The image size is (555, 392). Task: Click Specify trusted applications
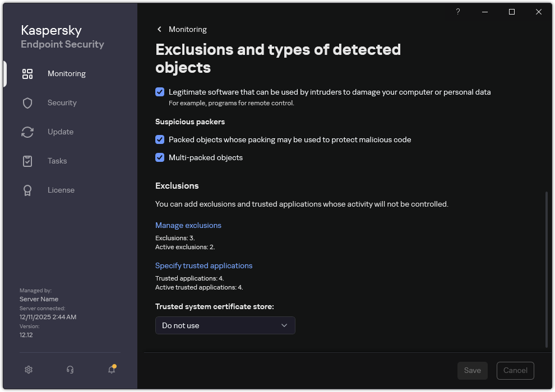203,265
